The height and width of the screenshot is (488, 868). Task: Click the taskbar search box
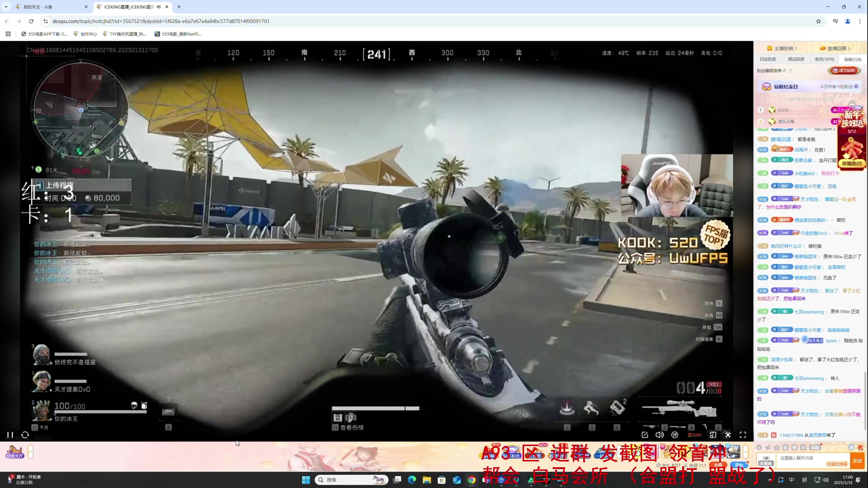tap(351, 480)
